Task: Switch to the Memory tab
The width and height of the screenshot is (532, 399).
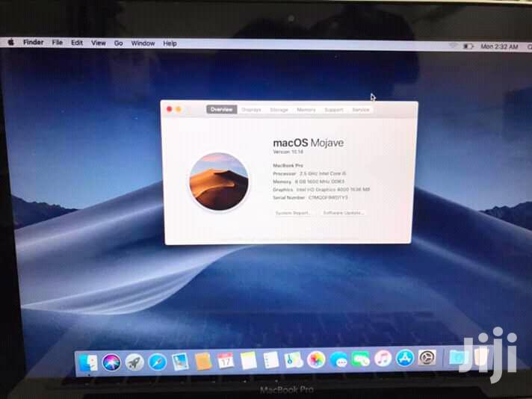Action: [306, 110]
